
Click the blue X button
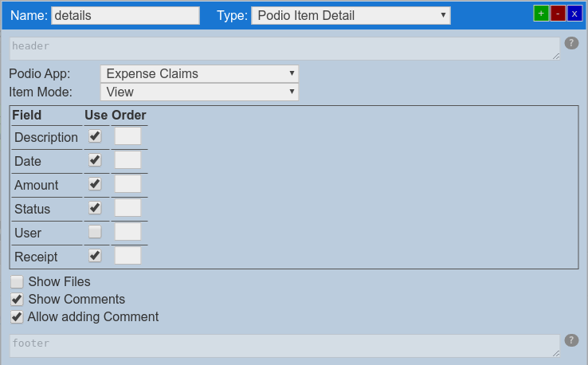[x=574, y=14]
